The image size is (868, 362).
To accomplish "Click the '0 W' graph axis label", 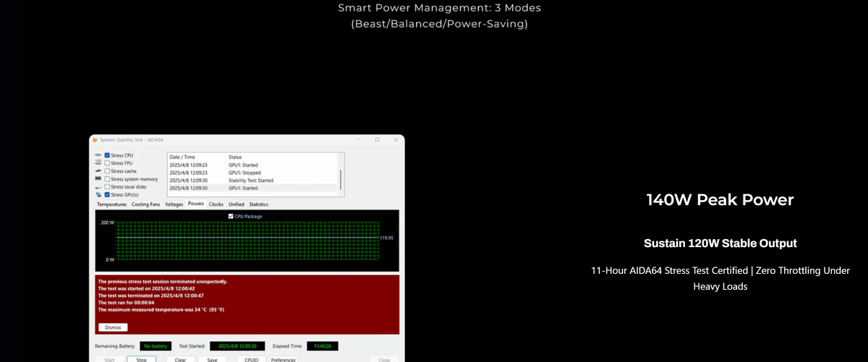I will (x=109, y=259).
